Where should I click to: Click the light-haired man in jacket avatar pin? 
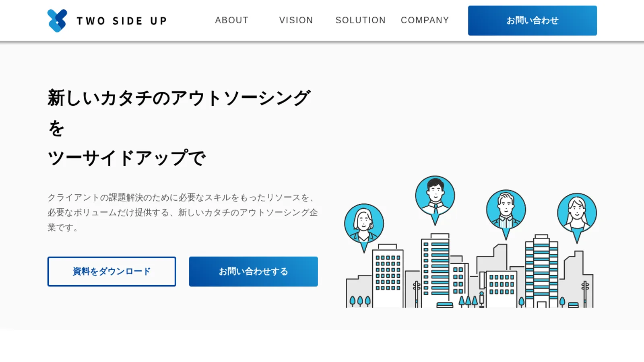[506, 214]
